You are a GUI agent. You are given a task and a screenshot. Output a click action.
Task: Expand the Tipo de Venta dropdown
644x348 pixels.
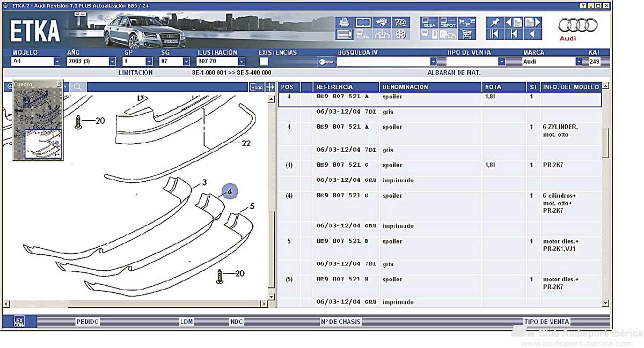[502, 62]
